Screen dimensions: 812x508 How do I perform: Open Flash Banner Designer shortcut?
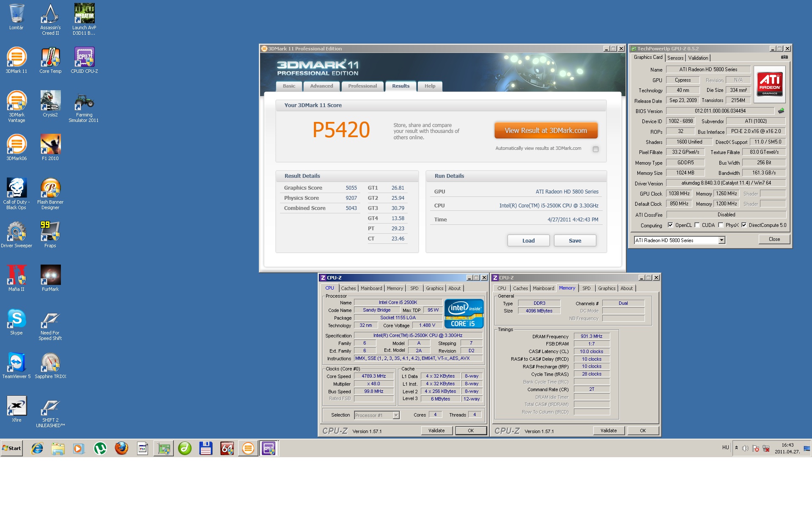[x=50, y=193]
